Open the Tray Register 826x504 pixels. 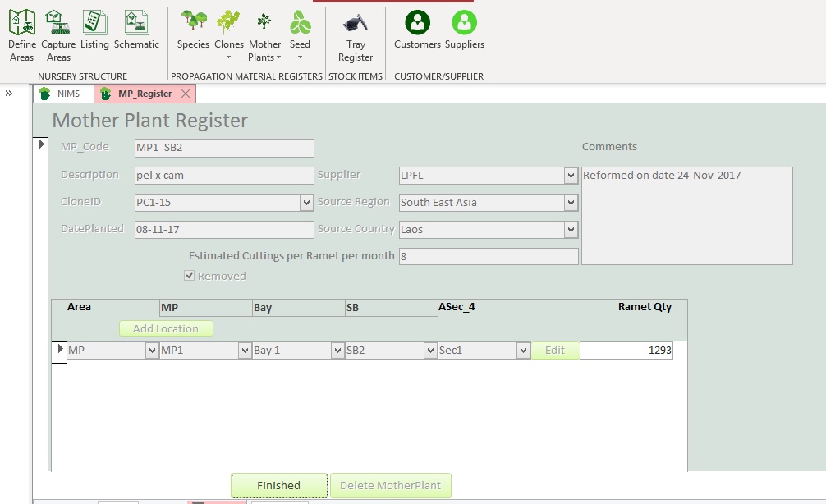356,35
